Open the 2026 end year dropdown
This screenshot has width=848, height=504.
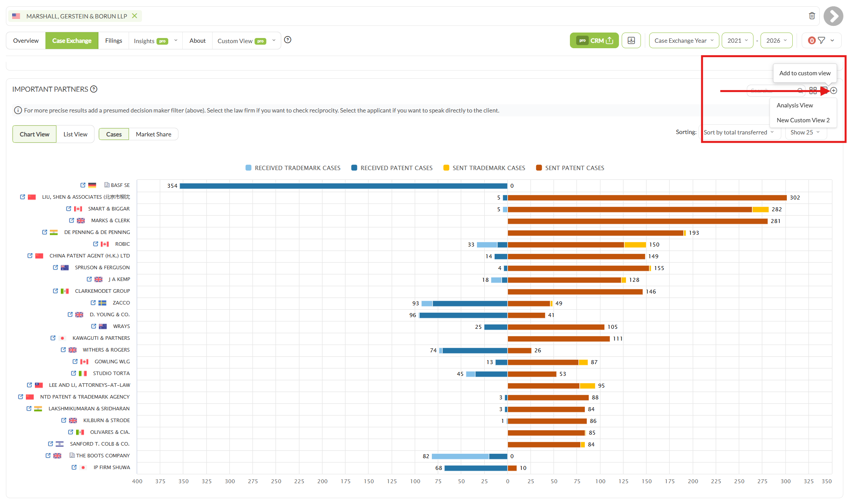776,40
